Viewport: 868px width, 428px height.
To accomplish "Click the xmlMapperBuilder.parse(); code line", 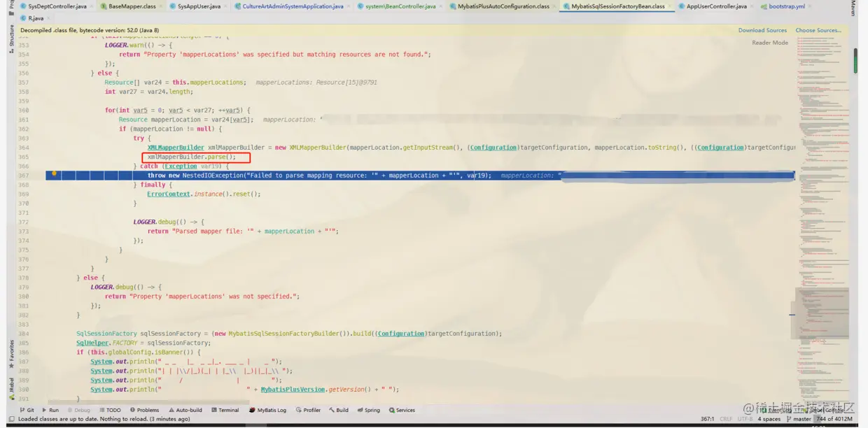I will (x=192, y=157).
